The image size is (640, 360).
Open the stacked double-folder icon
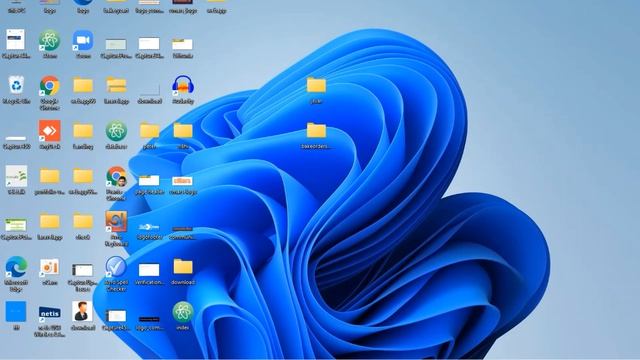coord(116,85)
